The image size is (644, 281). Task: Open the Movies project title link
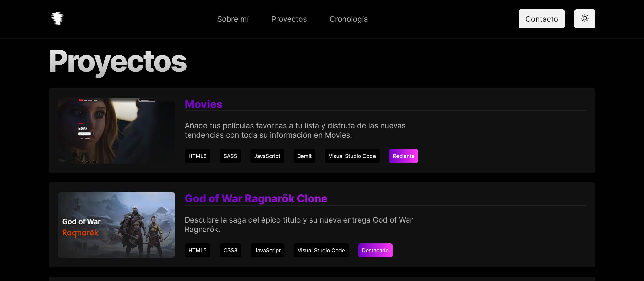tap(203, 104)
